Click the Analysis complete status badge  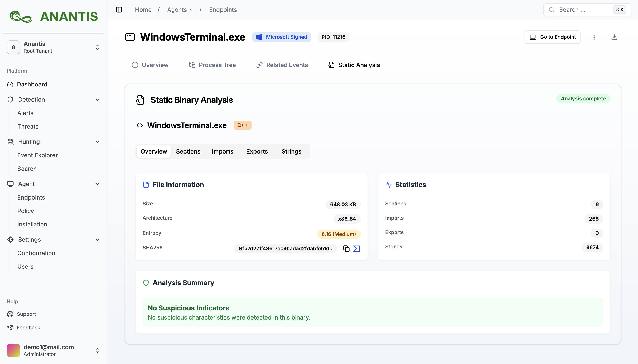[583, 98]
